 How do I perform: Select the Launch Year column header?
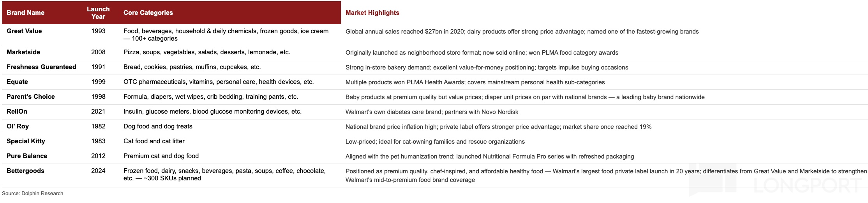tap(98, 12)
